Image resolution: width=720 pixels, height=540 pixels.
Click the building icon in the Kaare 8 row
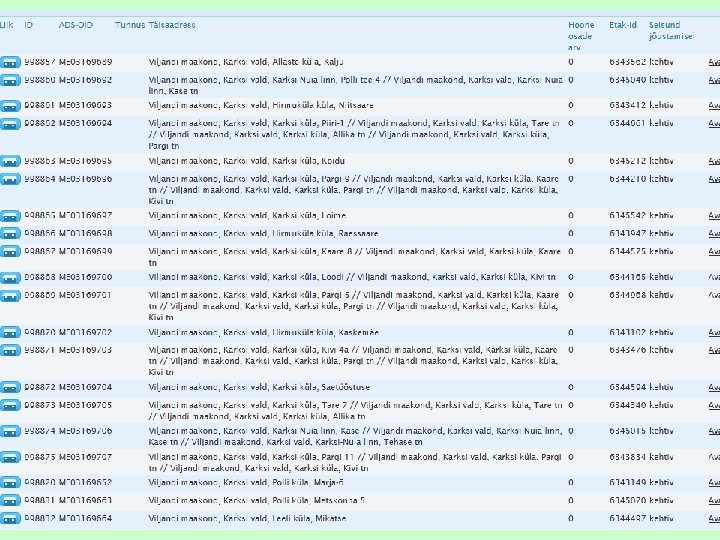pyautogui.click(x=10, y=252)
